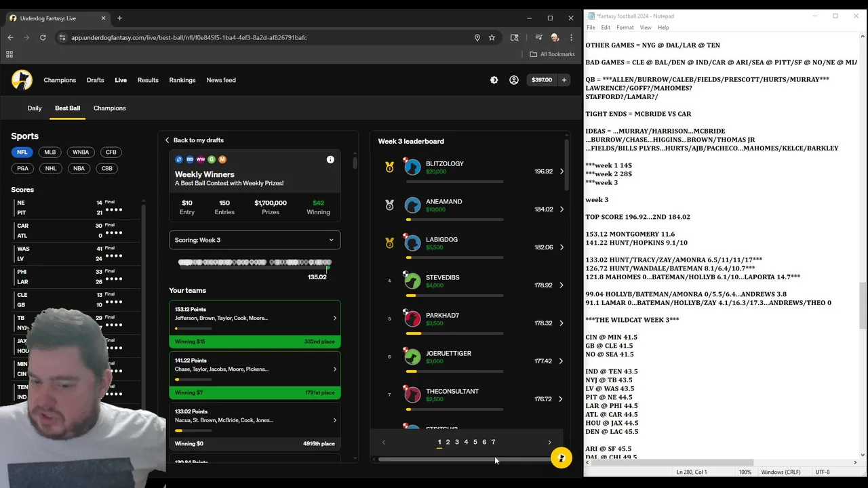Open the site information icon in address bar

coord(62,37)
